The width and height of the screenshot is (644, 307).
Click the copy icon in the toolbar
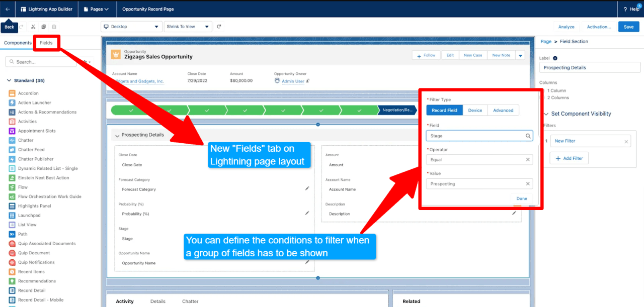pyautogui.click(x=44, y=27)
